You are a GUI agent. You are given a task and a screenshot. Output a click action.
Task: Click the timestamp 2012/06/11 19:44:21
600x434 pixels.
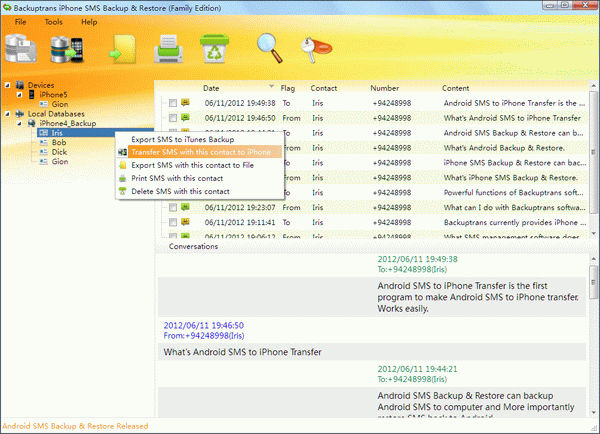(417, 369)
